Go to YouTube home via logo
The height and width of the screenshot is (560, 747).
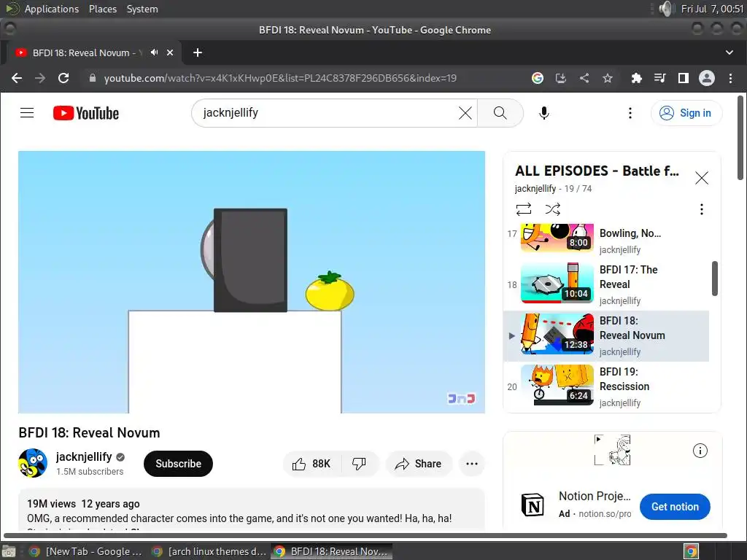coord(86,113)
